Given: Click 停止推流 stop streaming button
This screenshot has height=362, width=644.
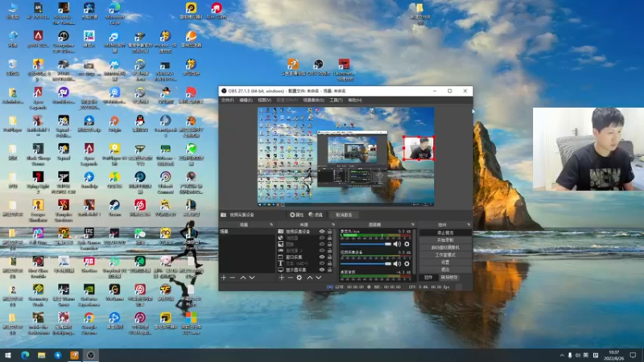Looking at the screenshot, I should pyautogui.click(x=445, y=232).
